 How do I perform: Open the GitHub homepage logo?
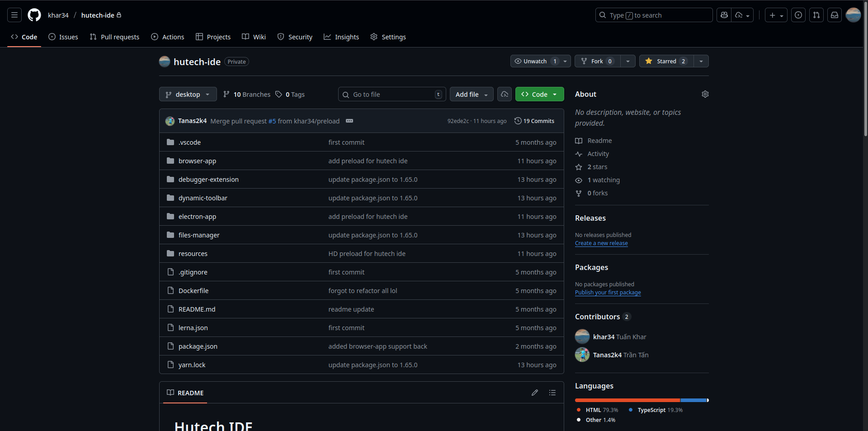click(x=34, y=15)
